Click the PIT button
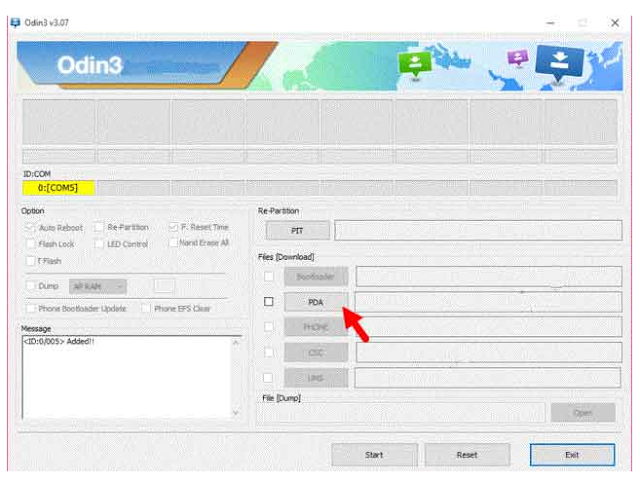The image size is (640, 483). click(298, 231)
